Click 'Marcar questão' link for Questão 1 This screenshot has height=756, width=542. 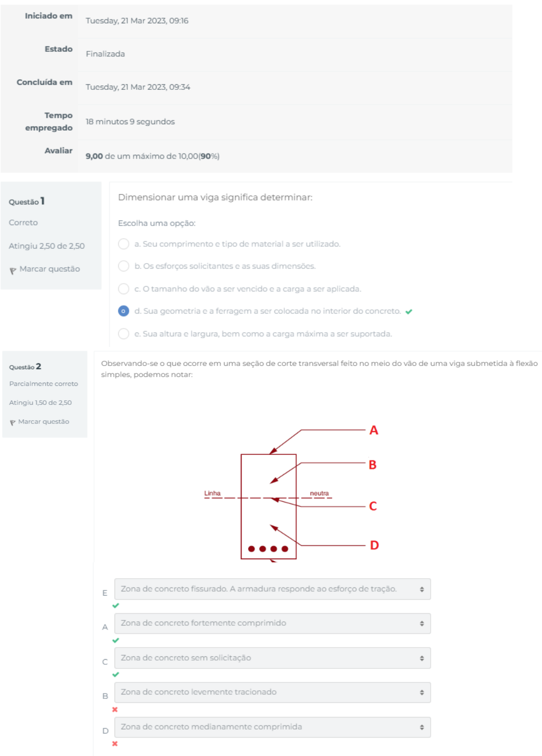click(50, 269)
